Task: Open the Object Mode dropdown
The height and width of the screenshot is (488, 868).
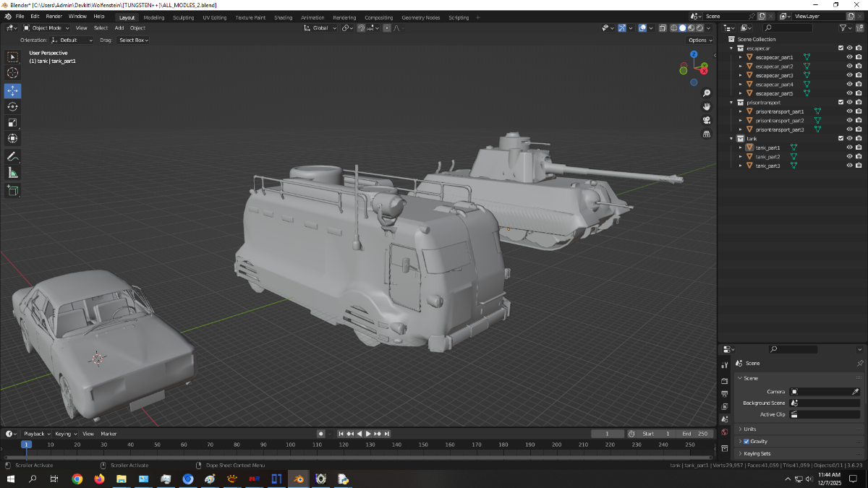Action: pos(46,28)
